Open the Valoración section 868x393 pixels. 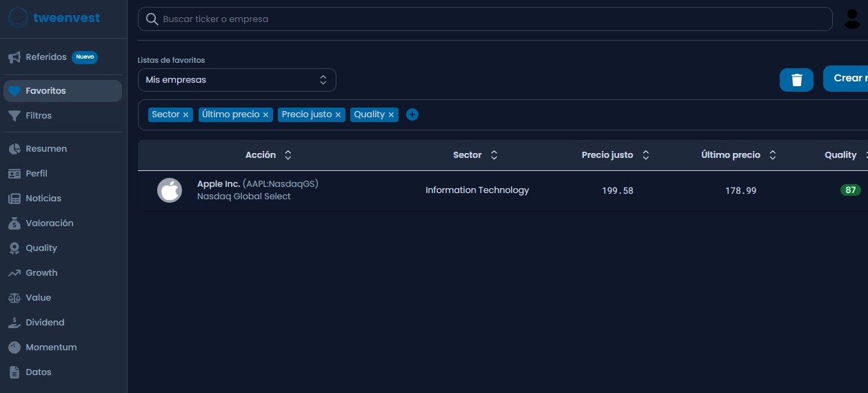49,223
